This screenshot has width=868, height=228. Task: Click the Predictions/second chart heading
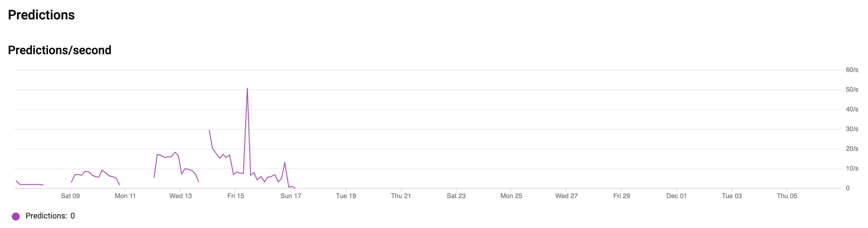[59, 50]
